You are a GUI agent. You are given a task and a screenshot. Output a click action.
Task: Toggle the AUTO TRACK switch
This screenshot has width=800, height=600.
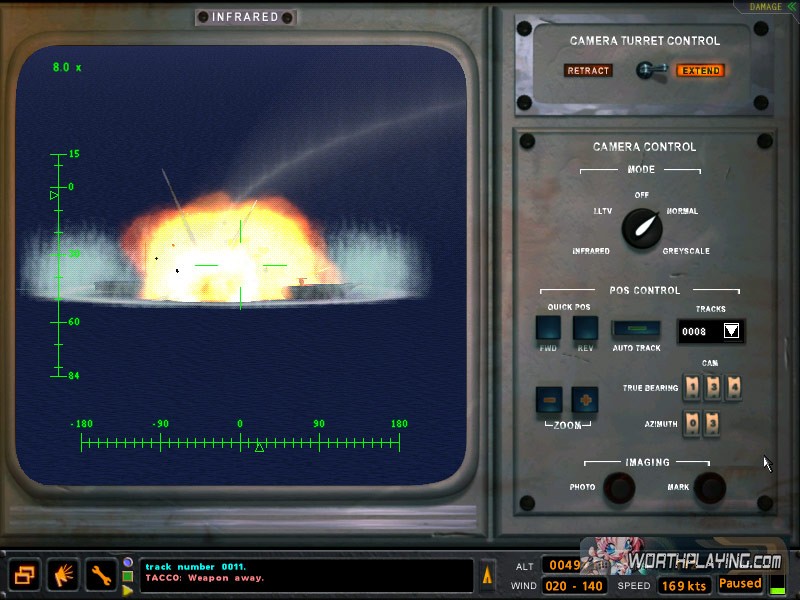coord(636,329)
